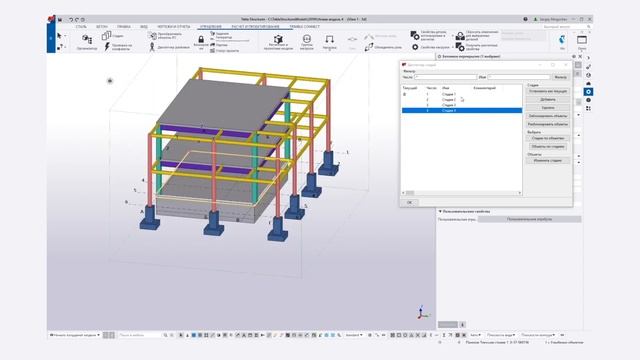
Task: Open the standard selection filter dropdown
Action: (x=354, y=335)
